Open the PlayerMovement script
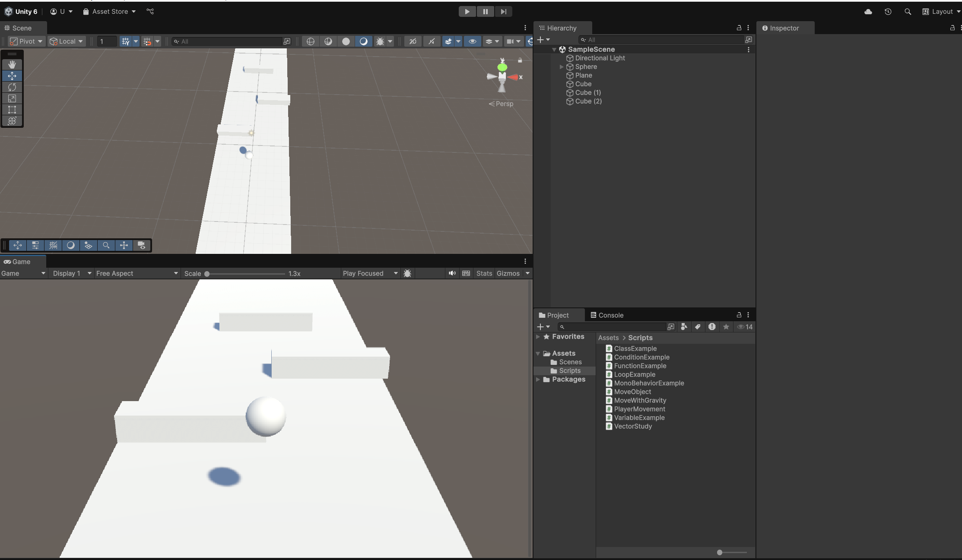962x560 pixels. (639, 409)
